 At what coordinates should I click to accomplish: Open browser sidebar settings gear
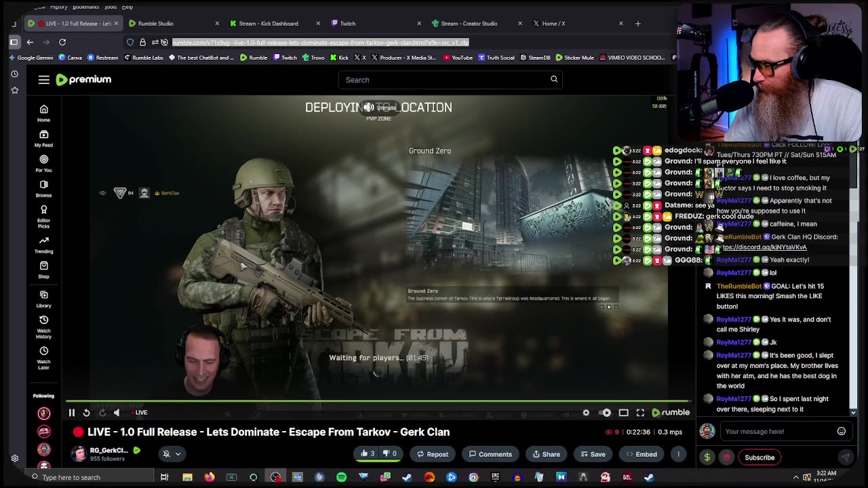14,458
